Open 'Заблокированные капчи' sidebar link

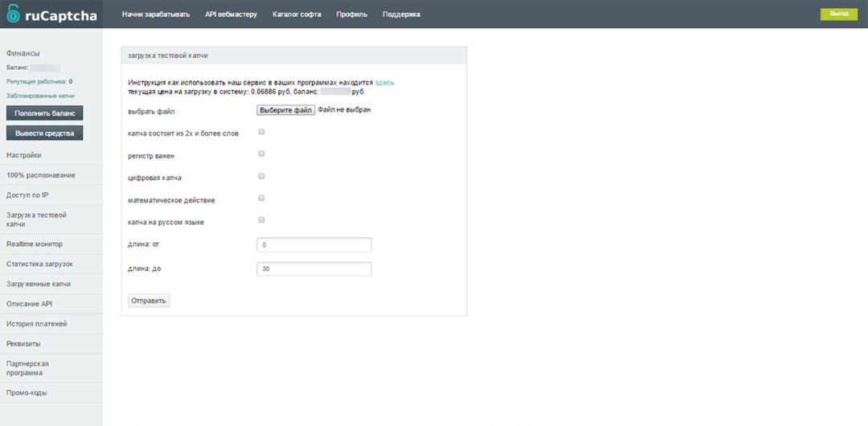coord(40,96)
